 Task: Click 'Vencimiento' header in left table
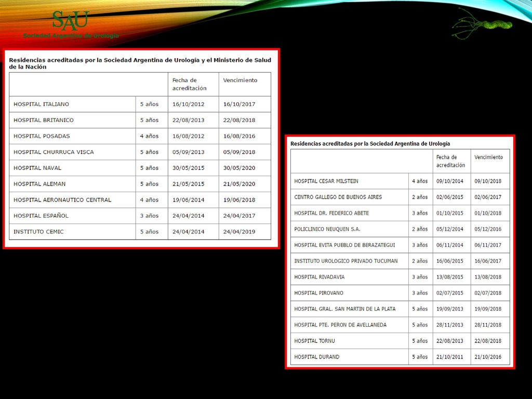pos(240,81)
